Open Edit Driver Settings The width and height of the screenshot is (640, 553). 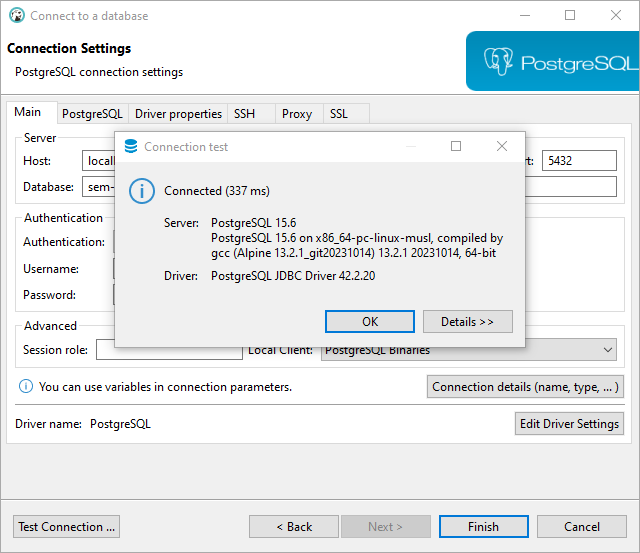click(x=569, y=423)
